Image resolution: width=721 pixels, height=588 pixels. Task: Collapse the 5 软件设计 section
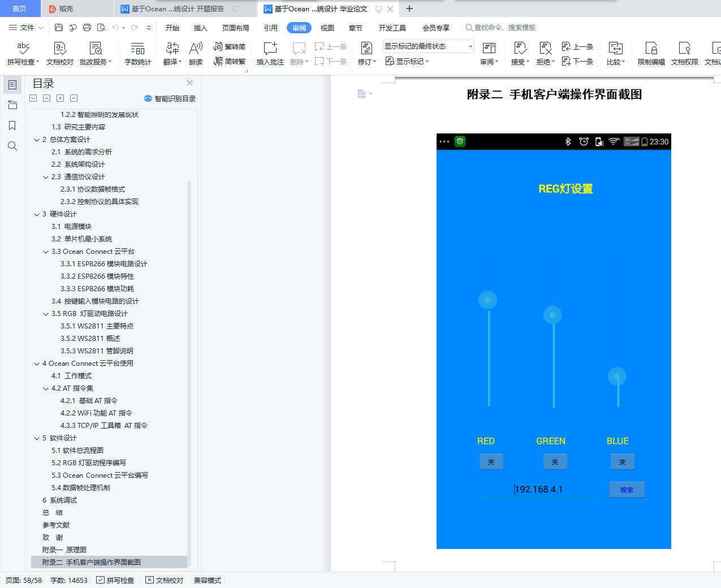[37, 438]
